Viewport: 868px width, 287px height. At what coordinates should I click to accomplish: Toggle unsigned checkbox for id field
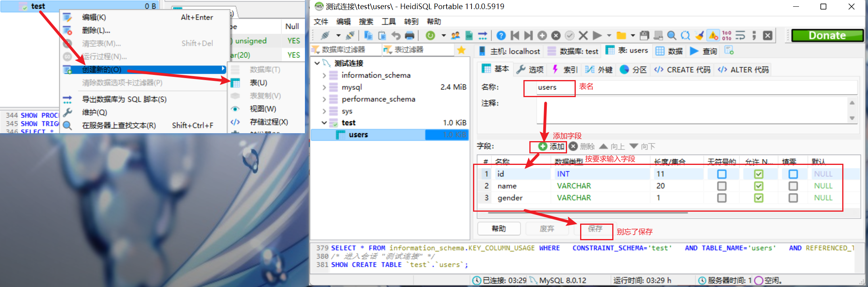pos(722,174)
